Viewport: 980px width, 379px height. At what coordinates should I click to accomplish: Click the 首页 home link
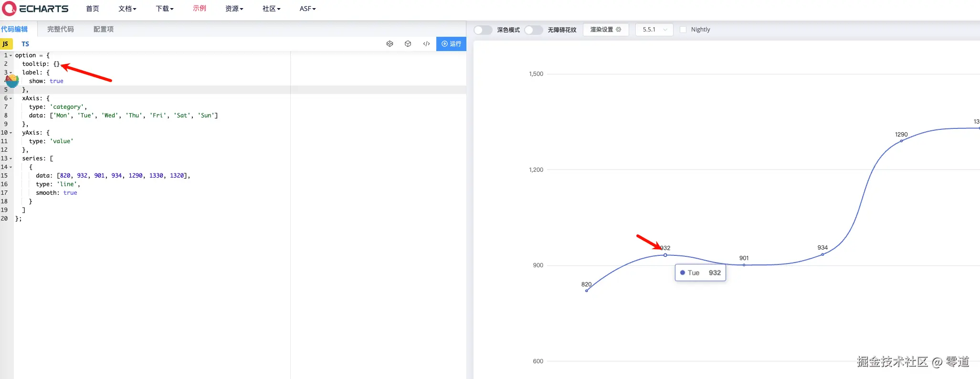coord(92,9)
